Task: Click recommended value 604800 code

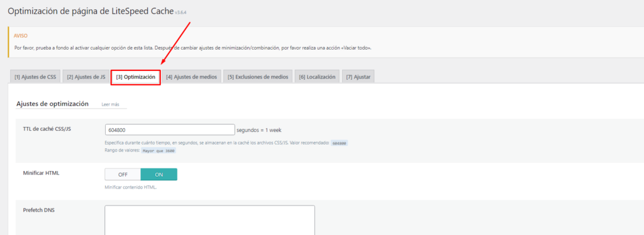Action: coord(340,143)
